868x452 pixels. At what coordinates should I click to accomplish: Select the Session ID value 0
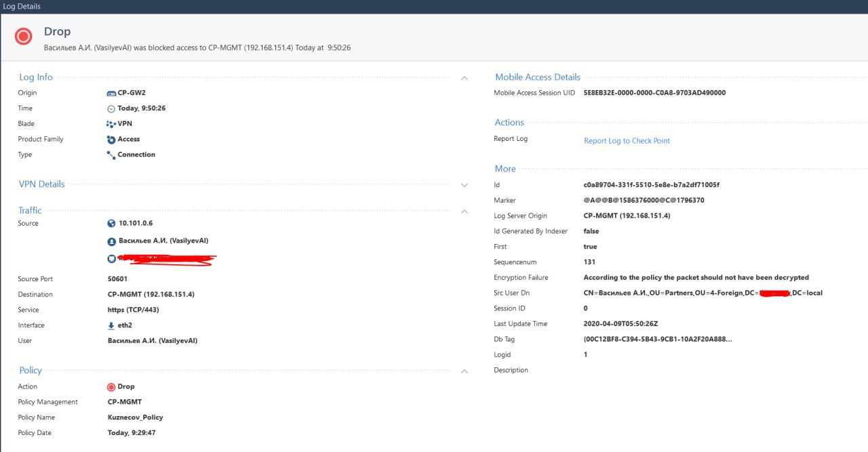[x=586, y=309]
